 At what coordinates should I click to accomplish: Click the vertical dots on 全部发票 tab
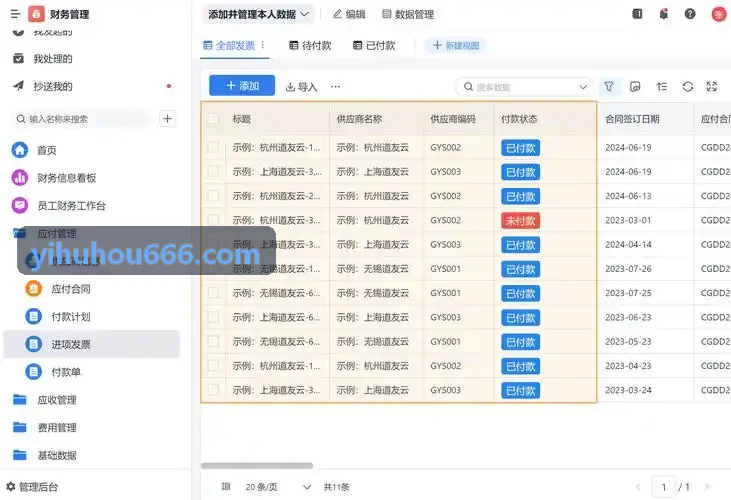coord(263,45)
